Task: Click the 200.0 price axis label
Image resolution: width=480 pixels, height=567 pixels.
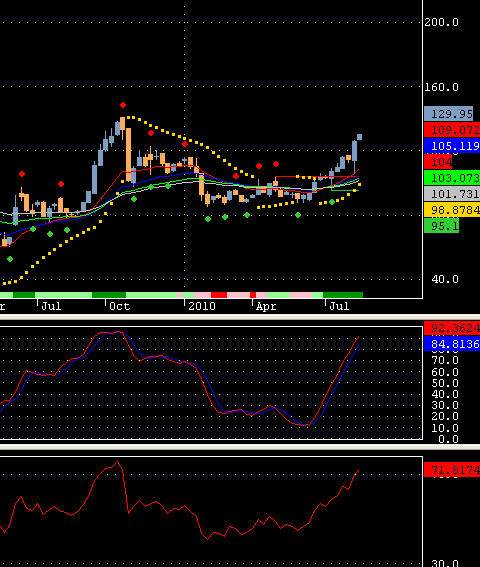Action: (x=442, y=22)
